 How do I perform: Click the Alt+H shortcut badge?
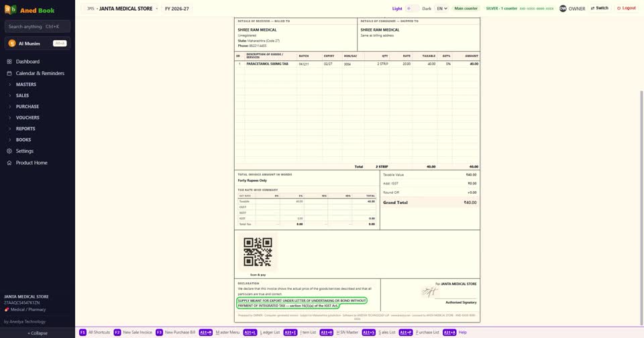point(327,332)
